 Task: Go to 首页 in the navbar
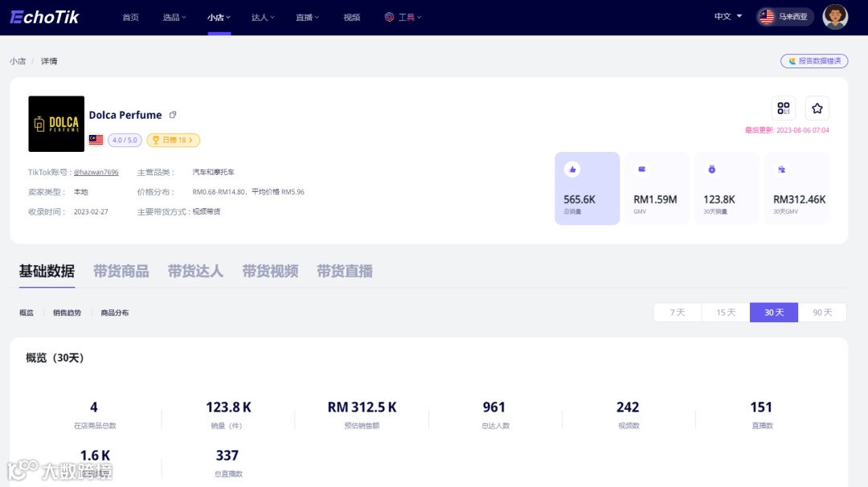[131, 17]
